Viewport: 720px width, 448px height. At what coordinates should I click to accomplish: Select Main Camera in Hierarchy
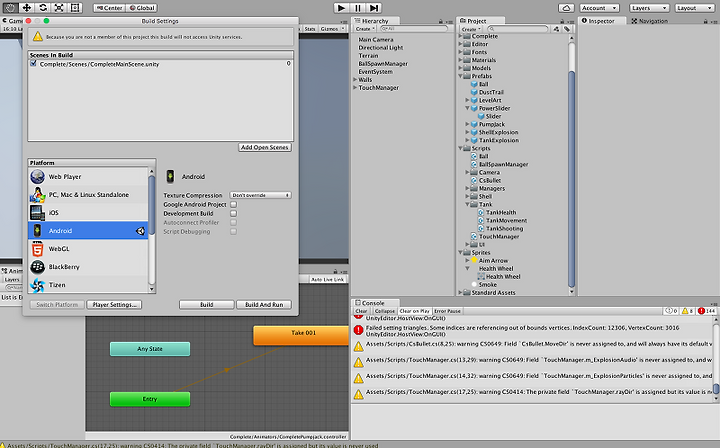click(x=376, y=40)
